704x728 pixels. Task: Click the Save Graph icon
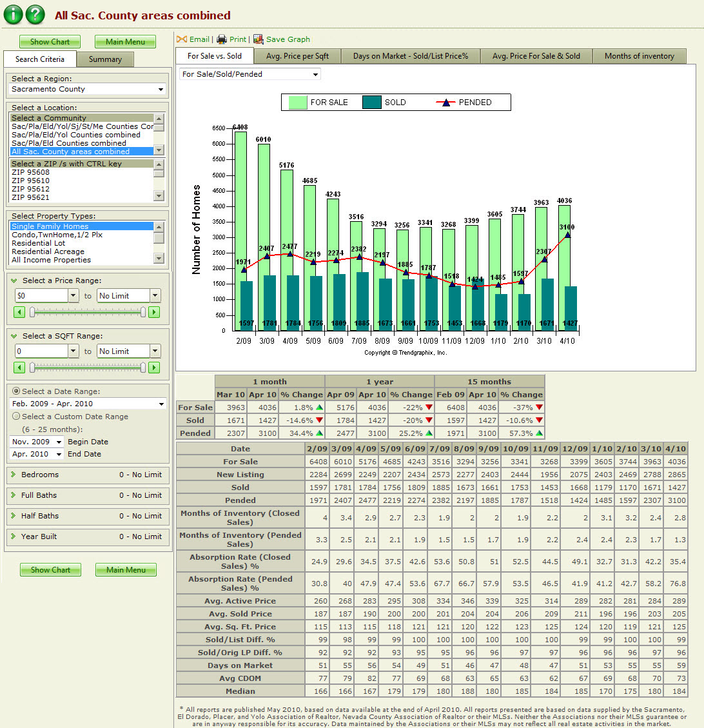259,39
